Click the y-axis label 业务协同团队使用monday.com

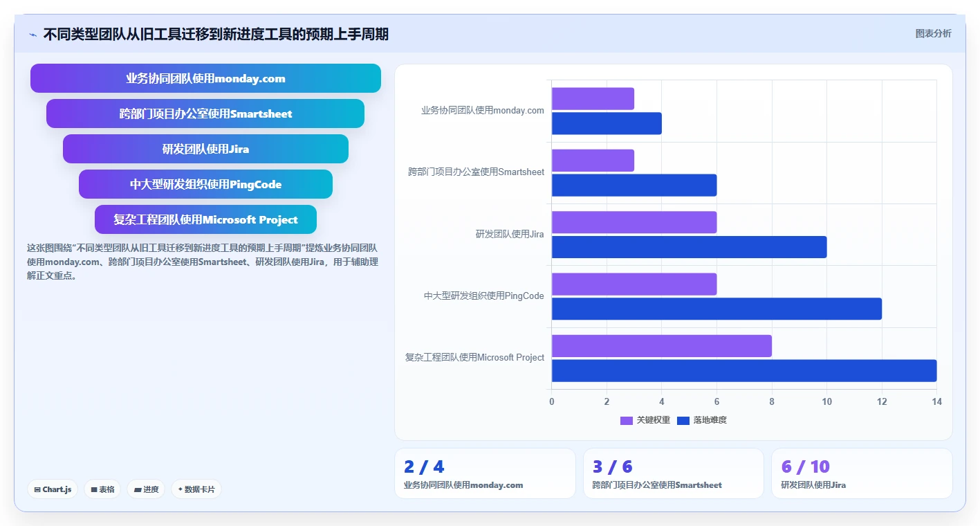(x=483, y=110)
